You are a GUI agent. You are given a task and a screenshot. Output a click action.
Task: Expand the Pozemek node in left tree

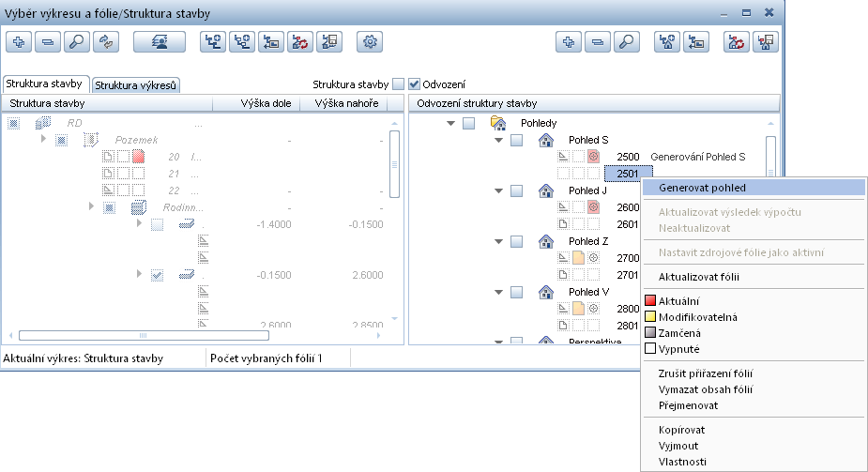43,139
